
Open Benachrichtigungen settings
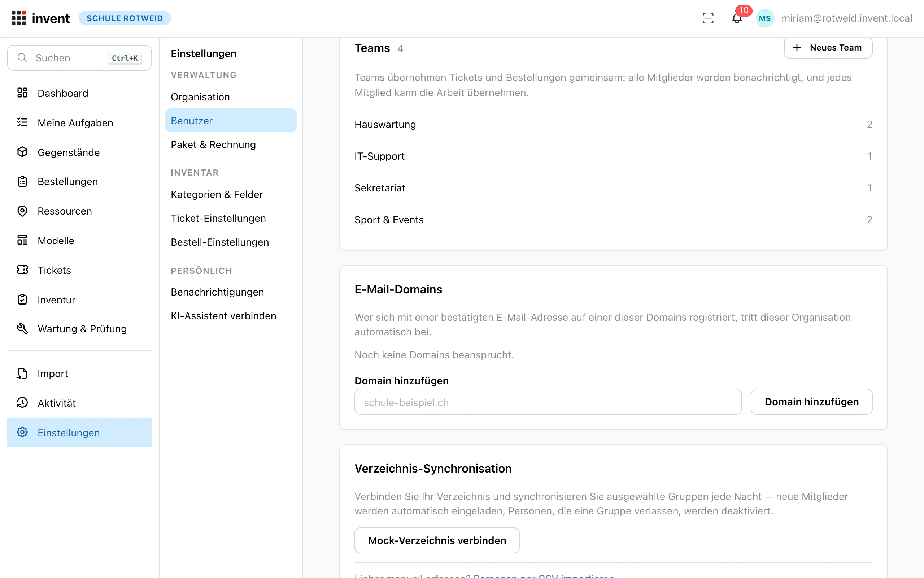(x=231, y=292)
